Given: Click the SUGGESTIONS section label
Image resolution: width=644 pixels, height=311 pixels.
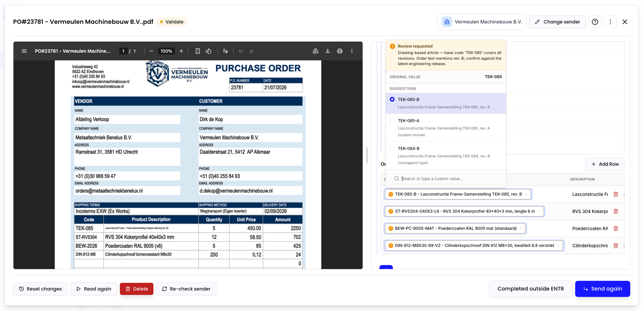Looking at the screenshot, I should tap(403, 89).
